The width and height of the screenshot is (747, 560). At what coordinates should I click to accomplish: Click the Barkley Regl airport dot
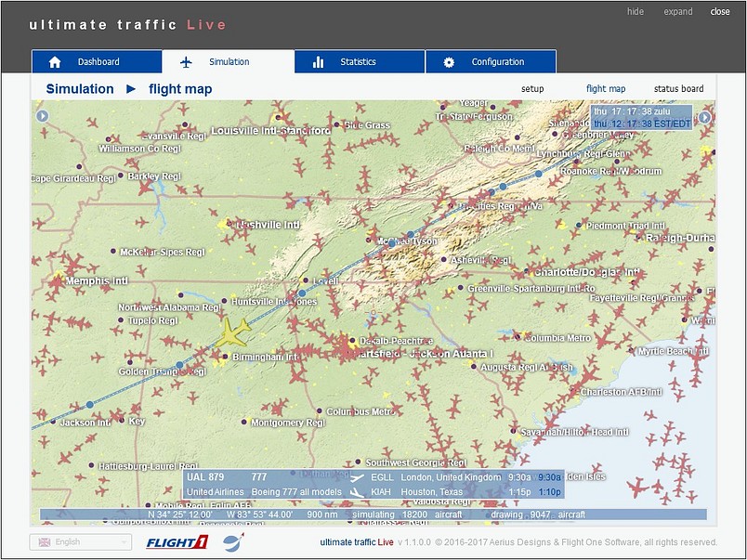(121, 176)
